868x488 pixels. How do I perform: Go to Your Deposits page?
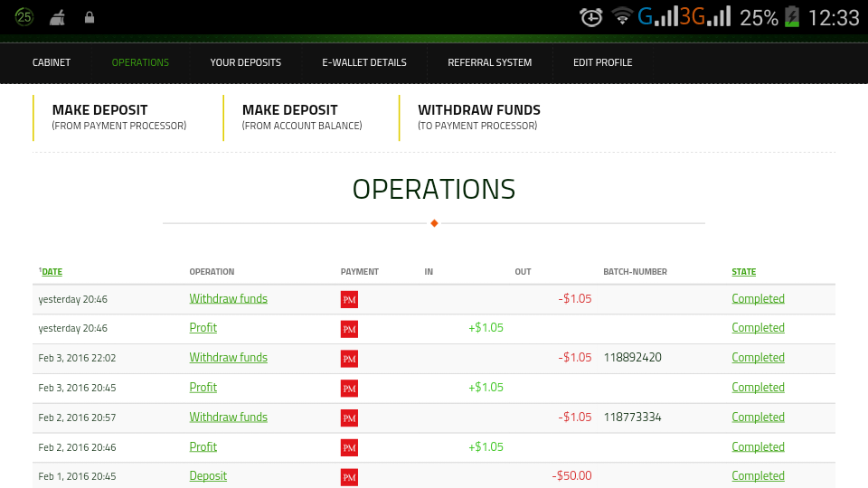(x=245, y=62)
